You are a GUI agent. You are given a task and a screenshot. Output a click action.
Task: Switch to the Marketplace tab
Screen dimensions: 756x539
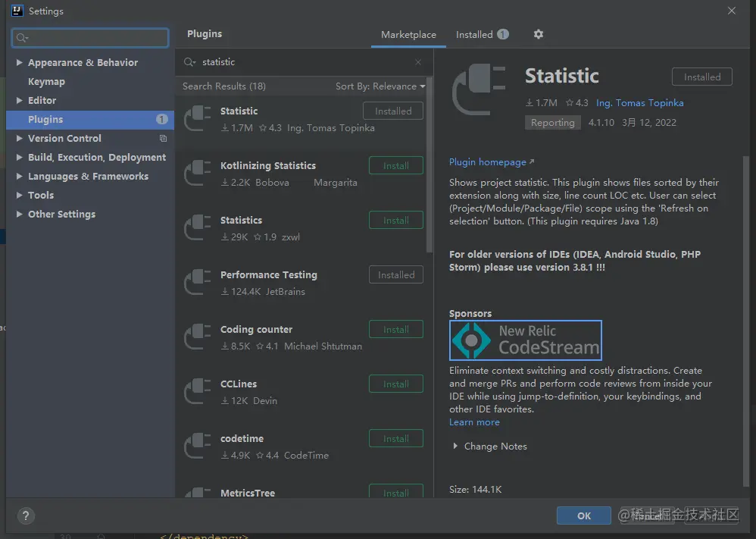(408, 35)
